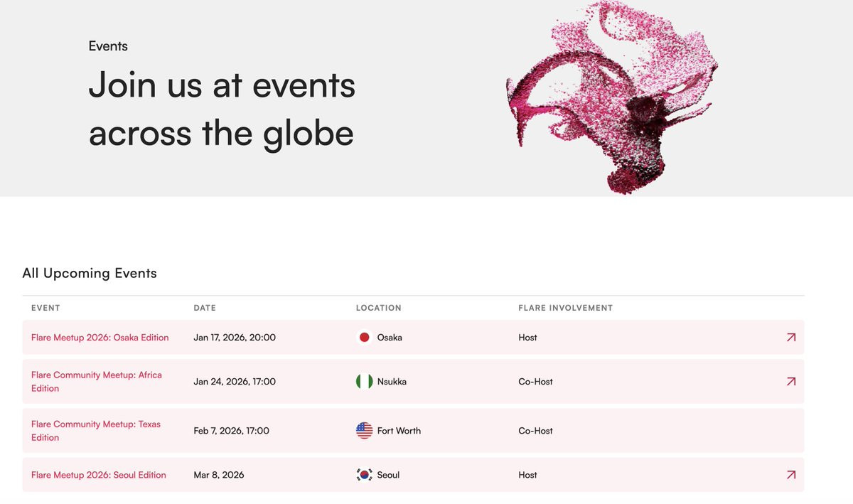Open the Osaka Edition event arrow icon

tap(790, 338)
